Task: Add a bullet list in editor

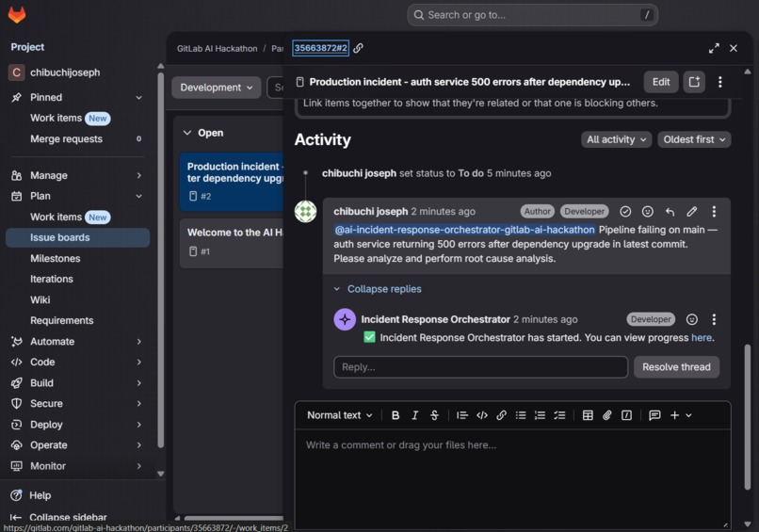Action: (521, 415)
